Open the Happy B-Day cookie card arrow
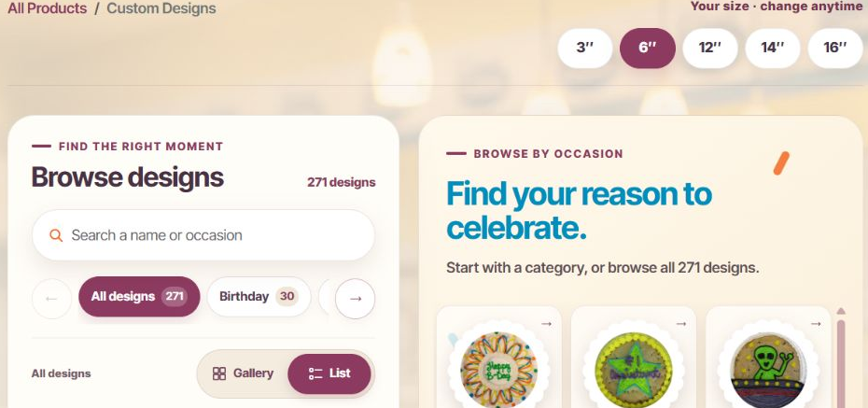 click(546, 324)
